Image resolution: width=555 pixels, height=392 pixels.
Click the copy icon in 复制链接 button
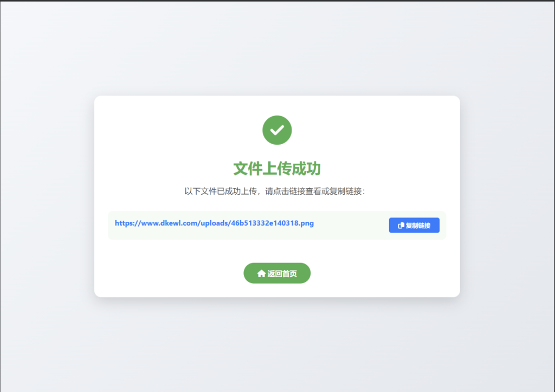coord(401,226)
